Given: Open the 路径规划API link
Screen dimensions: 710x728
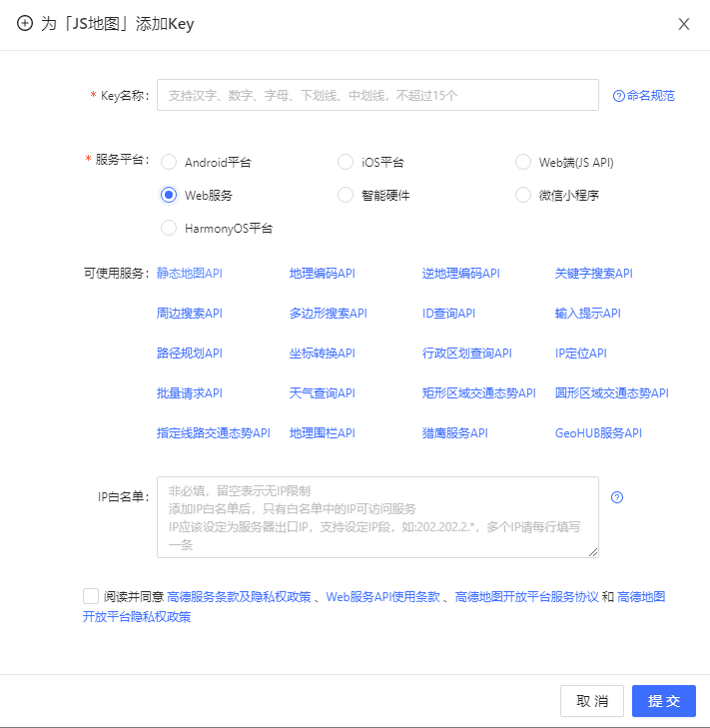Looking at the screenshot, I should (x=190, y=354).
